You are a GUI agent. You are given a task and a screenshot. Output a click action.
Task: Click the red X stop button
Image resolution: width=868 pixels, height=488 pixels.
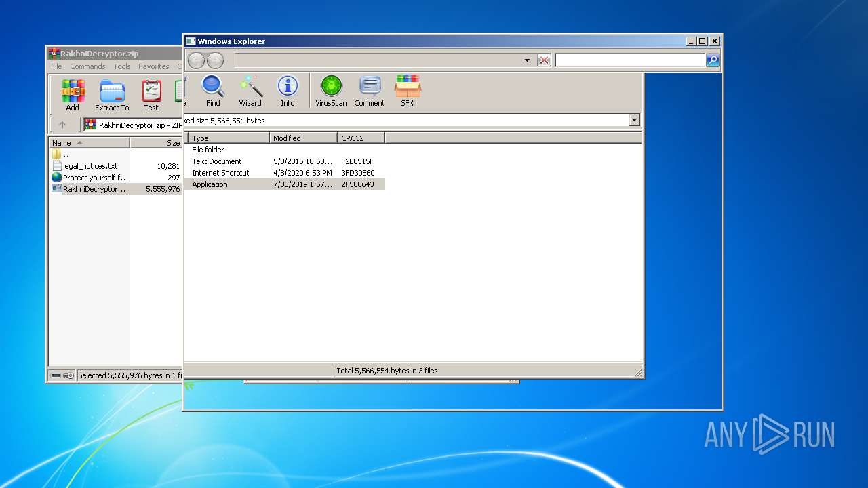pyautogui.click(x=544, y=60)
